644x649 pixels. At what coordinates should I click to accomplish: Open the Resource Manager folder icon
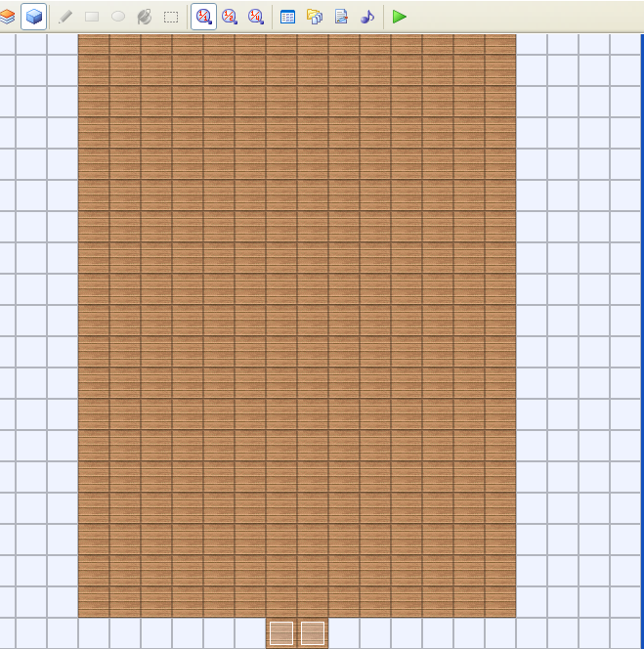click(315, 17)
